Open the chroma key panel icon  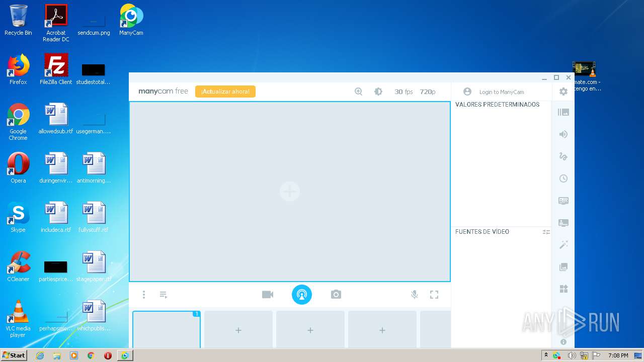(563, 201)
